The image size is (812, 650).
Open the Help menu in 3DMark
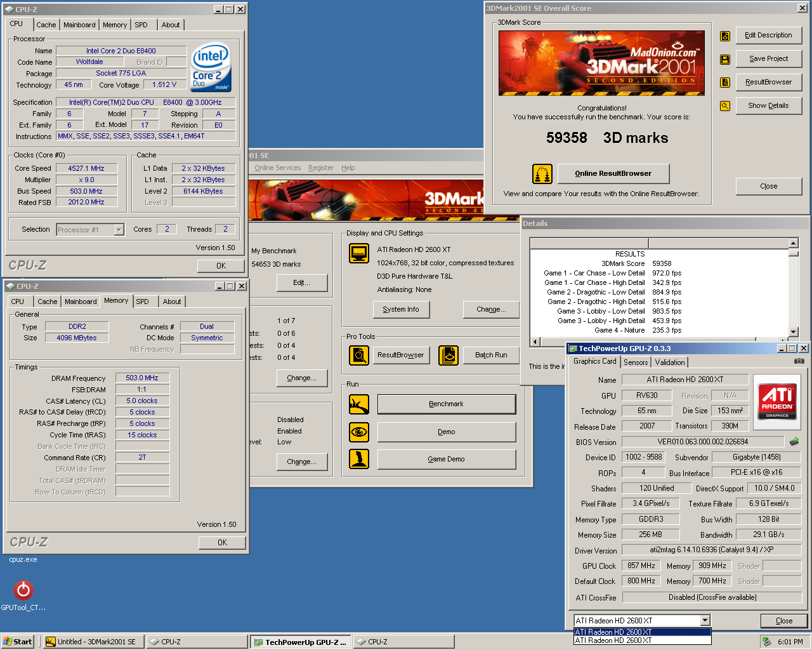click(348, 168)
